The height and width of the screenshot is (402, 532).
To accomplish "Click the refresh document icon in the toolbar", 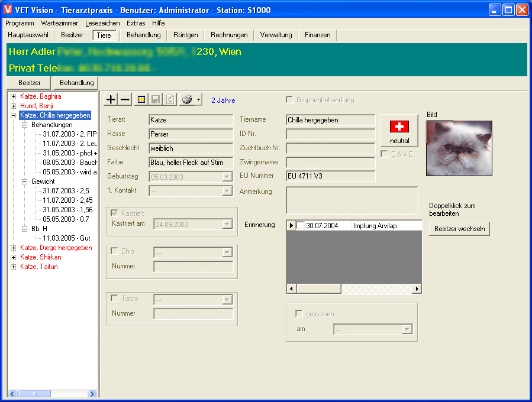I will point(170,100).
